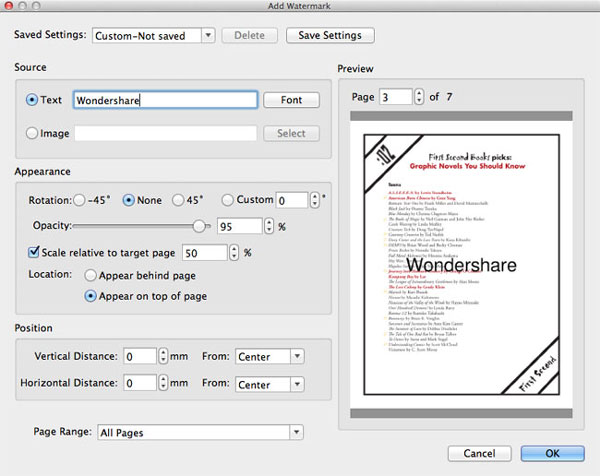Click the Select image button
The height and width of the screenshot is (476, 600).
(291, 133)
